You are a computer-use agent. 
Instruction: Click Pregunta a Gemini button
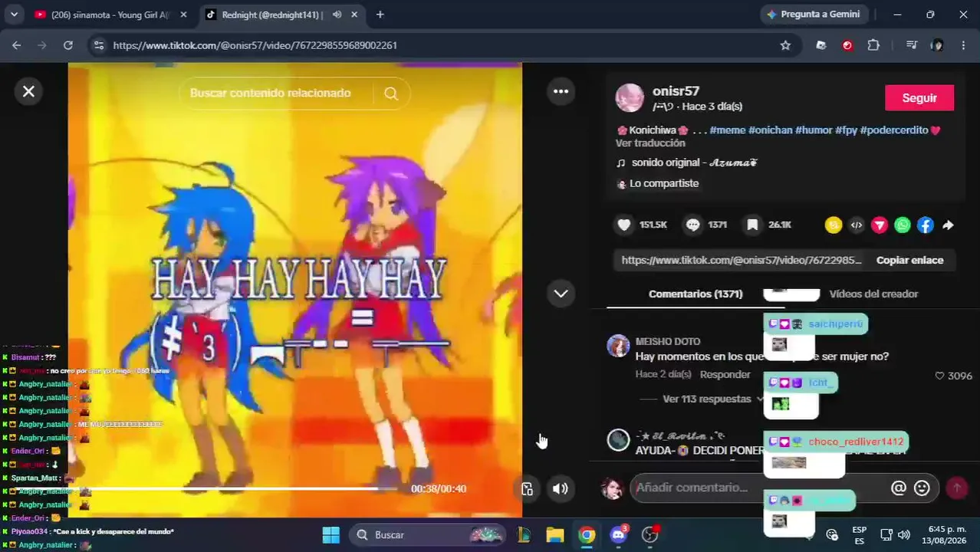[814, 15]
